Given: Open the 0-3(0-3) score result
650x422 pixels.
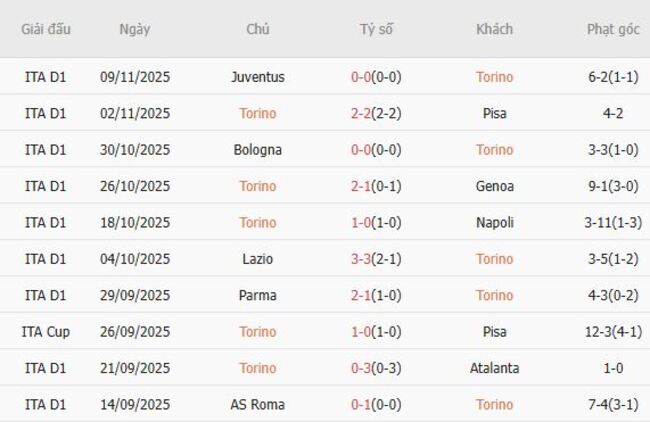Looking at the screenshot, I should [x=376, y=368].
